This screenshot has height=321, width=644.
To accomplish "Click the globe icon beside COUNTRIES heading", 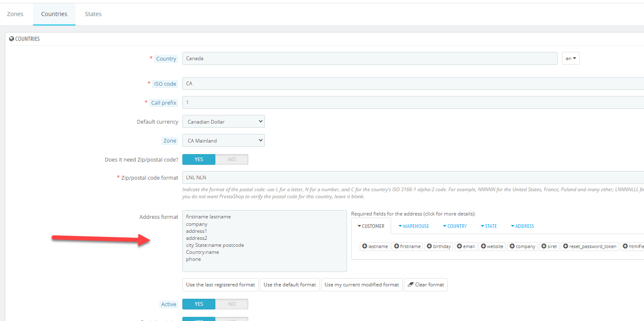I will pyautogui.click(x=12, y=39).
